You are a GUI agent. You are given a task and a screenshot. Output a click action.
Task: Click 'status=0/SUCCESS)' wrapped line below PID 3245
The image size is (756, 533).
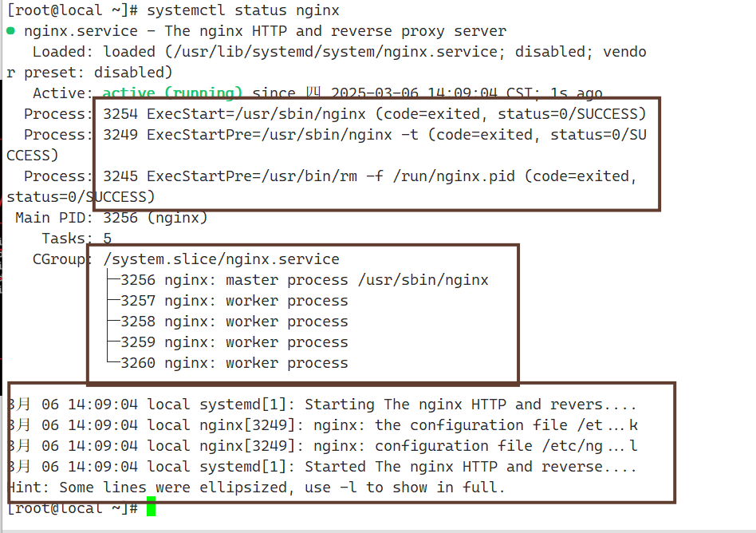coord(81,197)
